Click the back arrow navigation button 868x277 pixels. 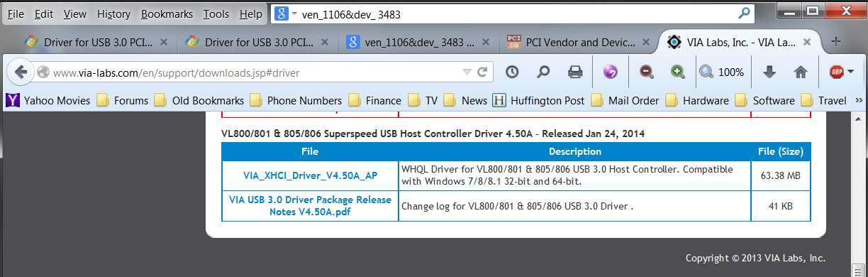pos(21,72)
